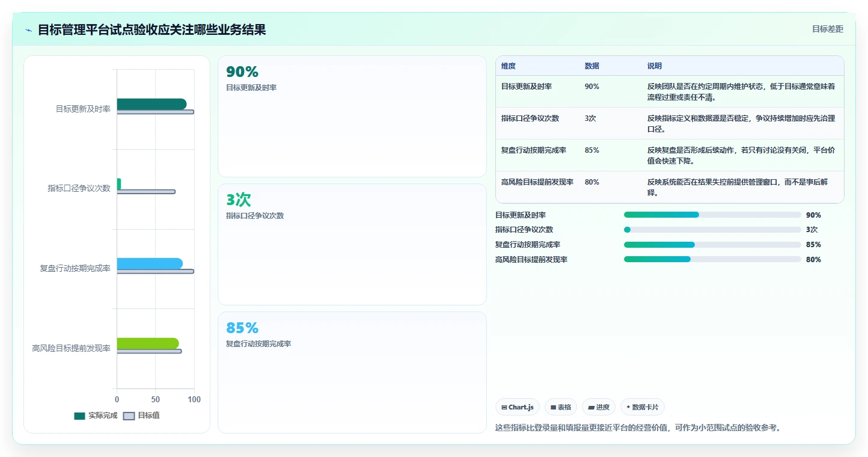Image resolution: width=868 pixels, height=457 pixels.
Task: Open the 3次 指标口径争议次数 data card
Action: click(x=352, y=245)
